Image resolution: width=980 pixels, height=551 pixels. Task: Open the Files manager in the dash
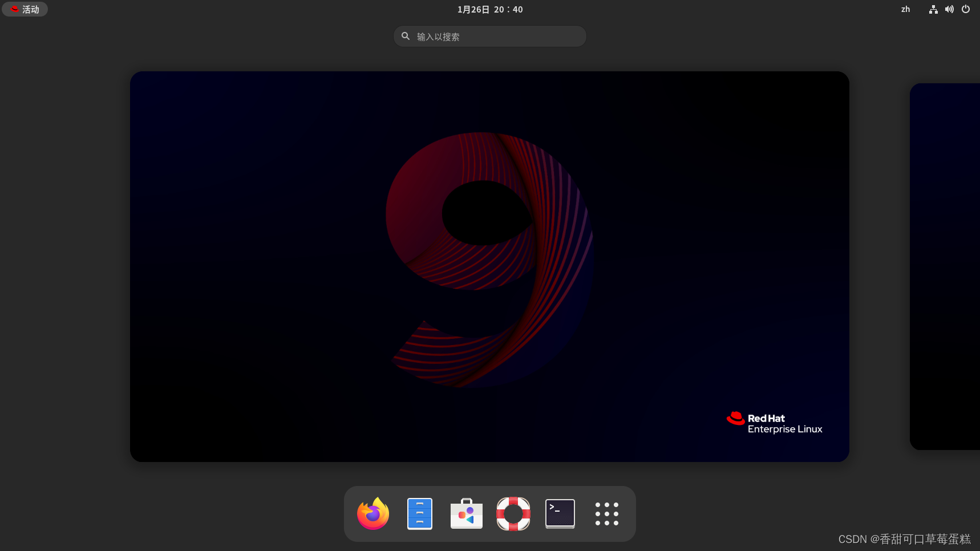[x=420, y=514]
